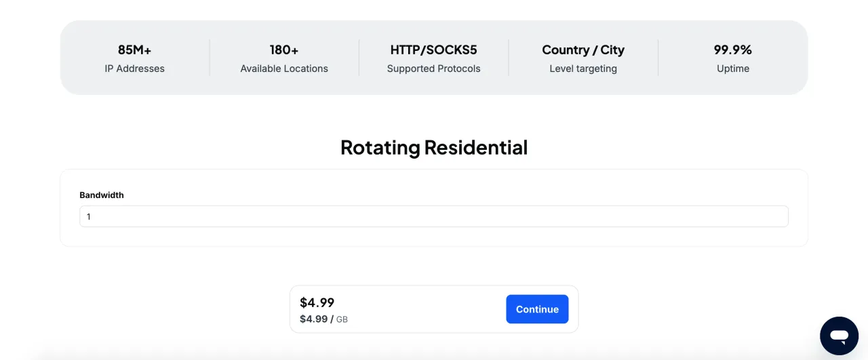Select the IP Addresses caption
This screenshot has height=360, width=868.
134,68
